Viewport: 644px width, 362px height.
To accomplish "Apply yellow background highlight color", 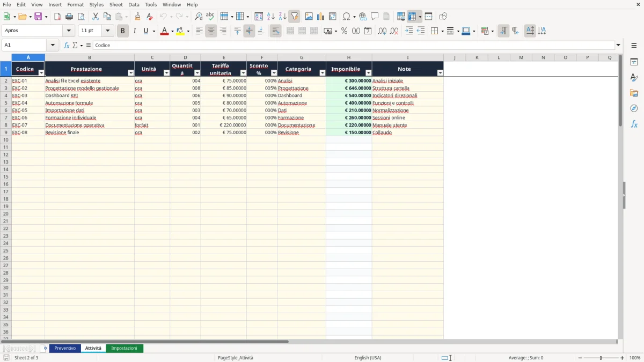I will pyautogui.click(x=180, y=31).
